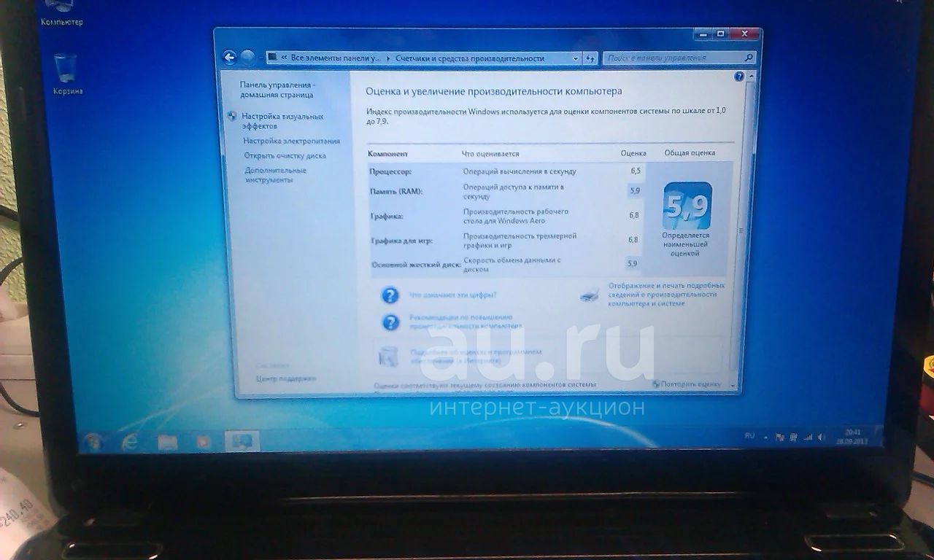The width and height of the screenshot is (934, 560).
Task: Select 'Графика:' component label
Action: tap(387, 216)
